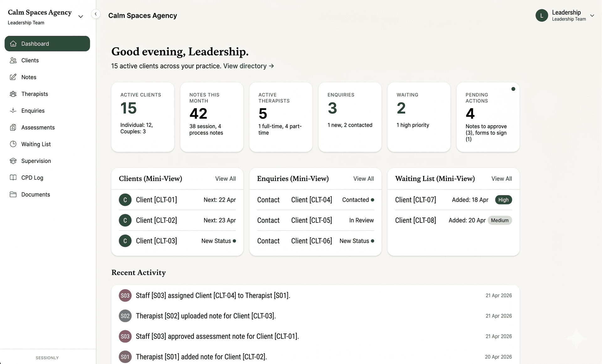This screenshot has height=364, width=602.
Task: Open the Notes This Month stat card
Action: tap(212, 117)
